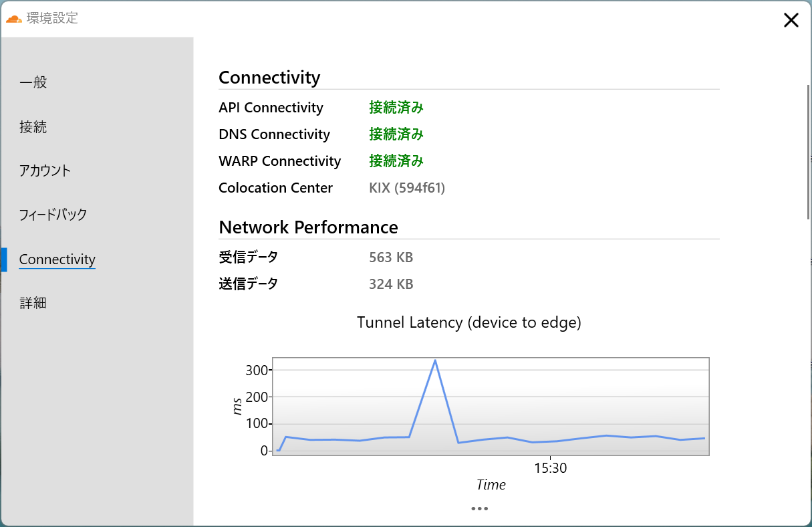The height and width of the screenshot is (527, 812).
Task: Click the 受信データ value 563 KB
Action: (391, 257)
